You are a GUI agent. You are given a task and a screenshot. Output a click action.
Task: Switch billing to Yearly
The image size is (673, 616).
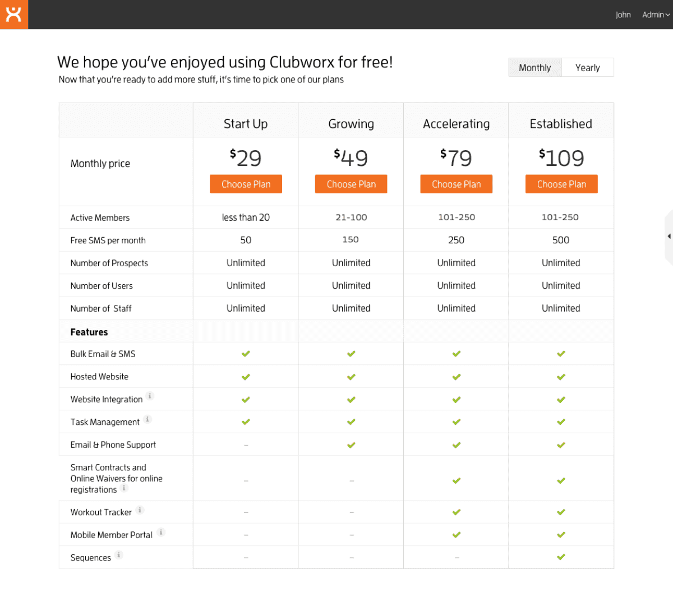587,68
